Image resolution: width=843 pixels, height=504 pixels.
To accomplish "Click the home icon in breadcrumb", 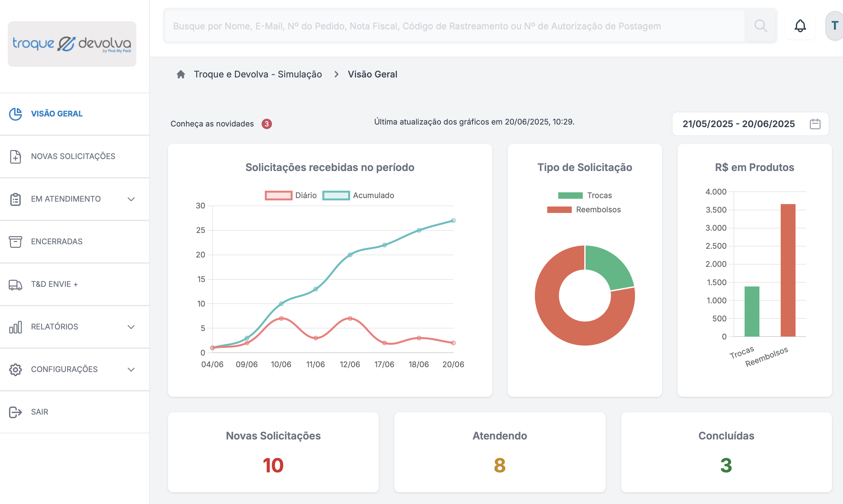I will click(181, 75).
